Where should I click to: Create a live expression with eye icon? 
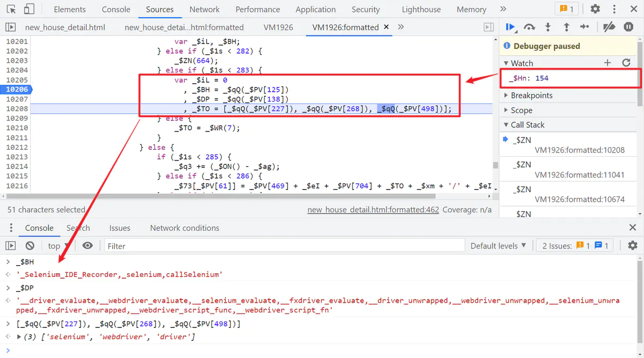87,246
